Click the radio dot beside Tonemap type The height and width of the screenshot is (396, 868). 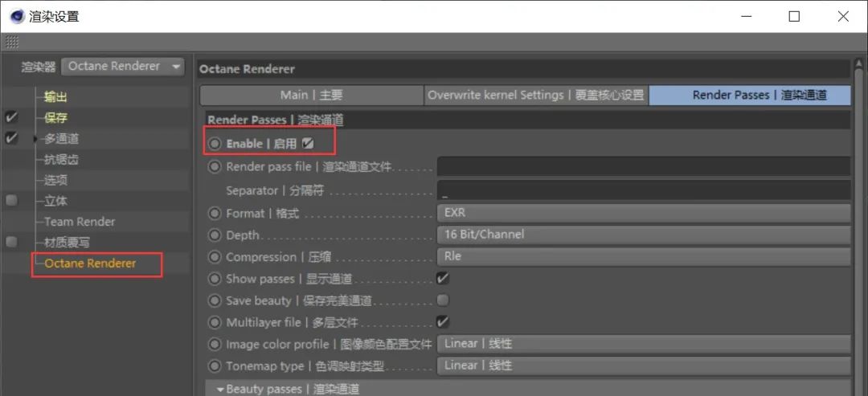[x=215, y=366]
